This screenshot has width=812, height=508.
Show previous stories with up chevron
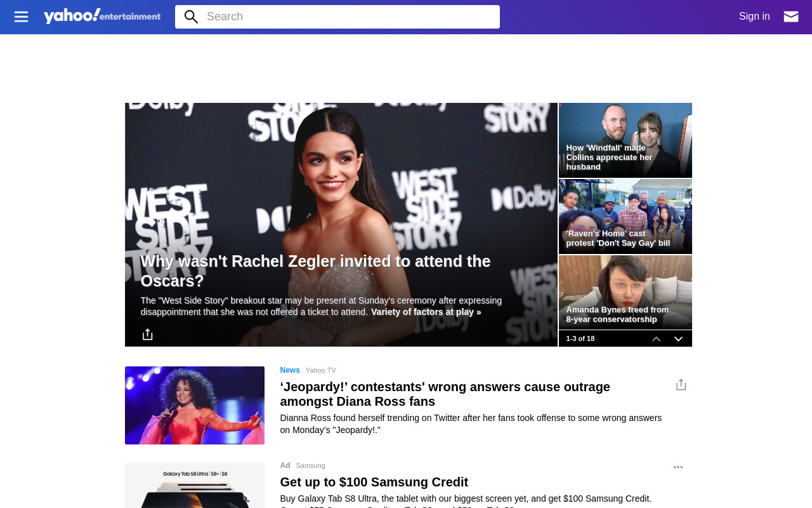click(657, 339)
